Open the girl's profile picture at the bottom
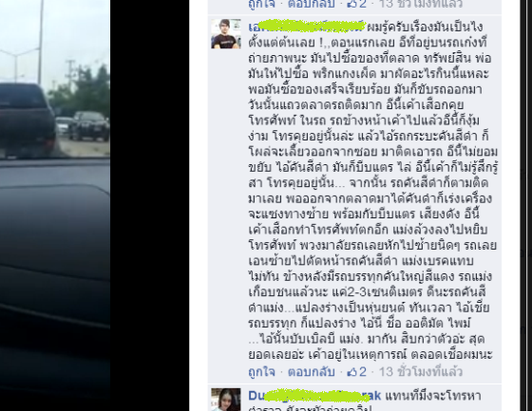This screenshot has height=411, width=532. click(x=226, y=400)
